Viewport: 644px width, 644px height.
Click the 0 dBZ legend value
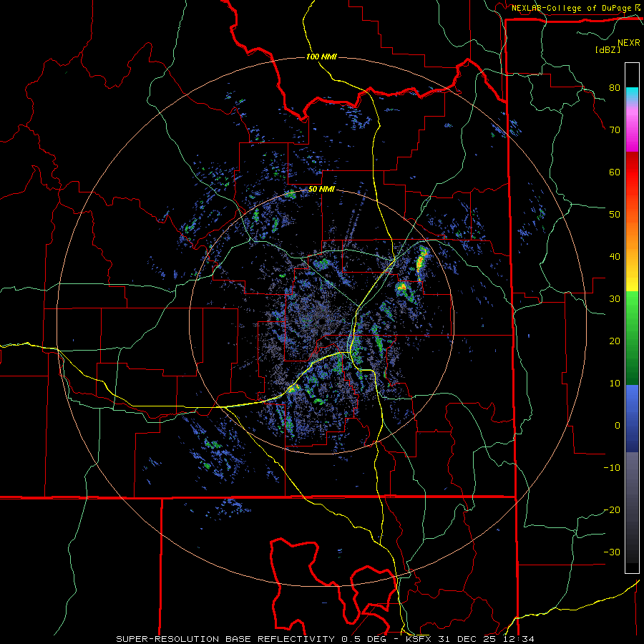click(x=618, y=426)
